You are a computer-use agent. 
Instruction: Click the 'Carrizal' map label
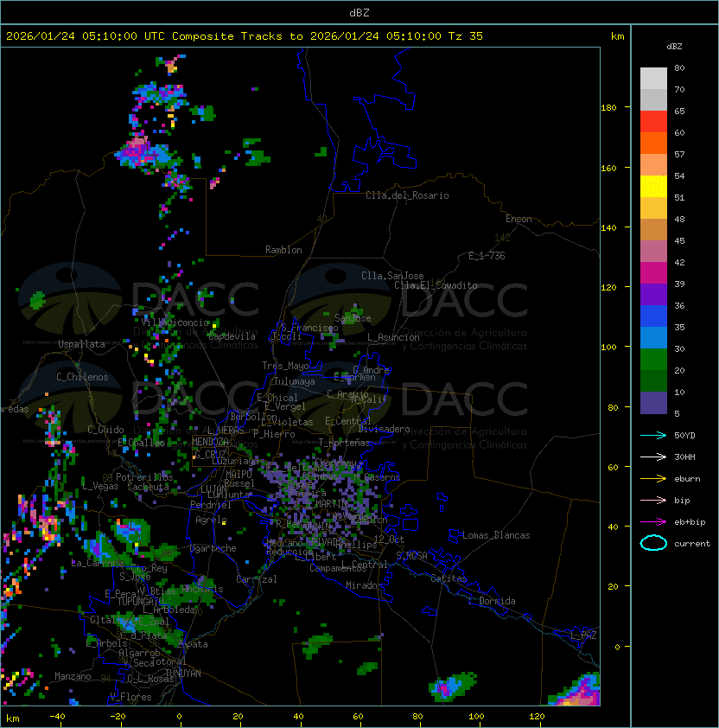click(x=256, y=579)
